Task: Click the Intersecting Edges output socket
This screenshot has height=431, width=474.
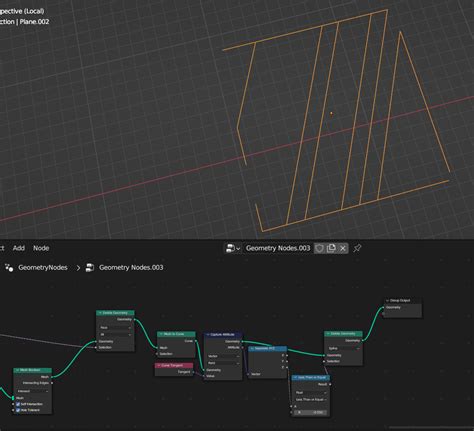Action: 52,383
